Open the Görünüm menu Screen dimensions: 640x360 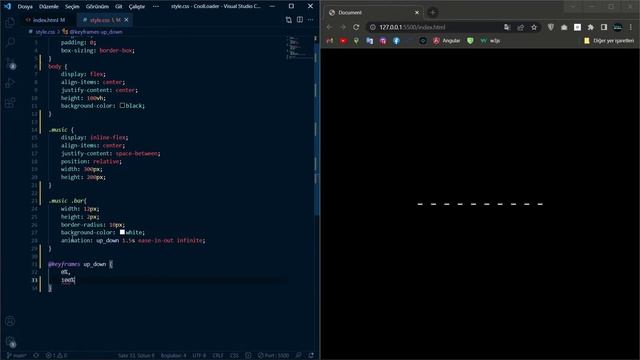point(97,7)
